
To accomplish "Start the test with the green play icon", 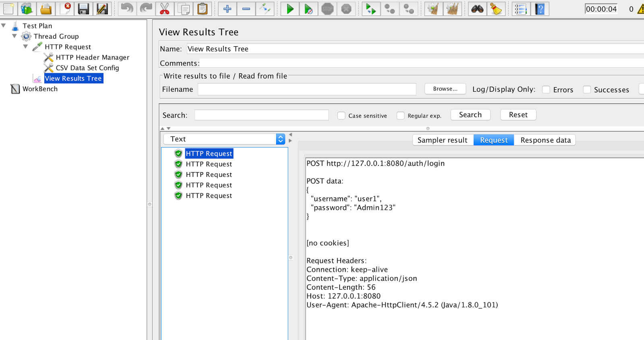I will (x=290, y=8).
